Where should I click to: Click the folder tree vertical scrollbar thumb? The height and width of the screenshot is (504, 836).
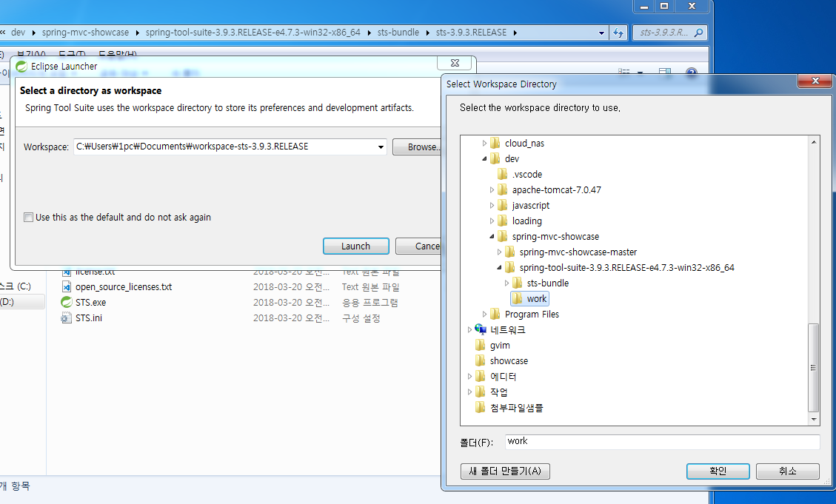tap(814, 368)
